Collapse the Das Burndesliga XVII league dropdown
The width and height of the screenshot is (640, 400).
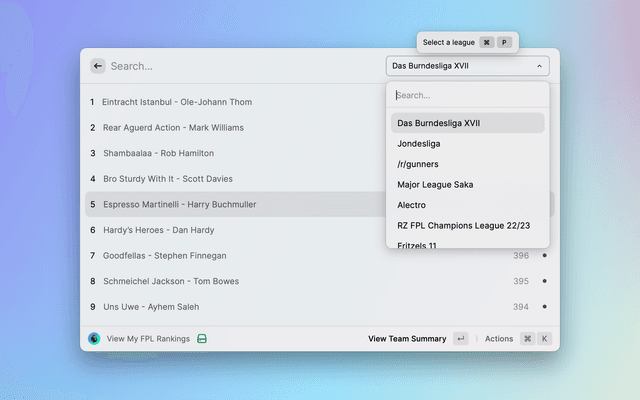tap(467, 66)
